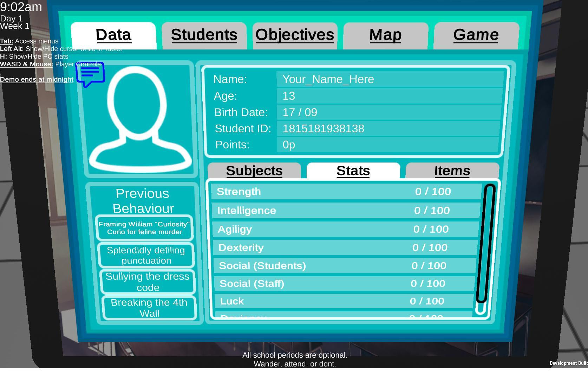This screenshot has width=588, height=371.
Task: Click the Sullying the dress code entry
Action: click(x=148, y=282)
